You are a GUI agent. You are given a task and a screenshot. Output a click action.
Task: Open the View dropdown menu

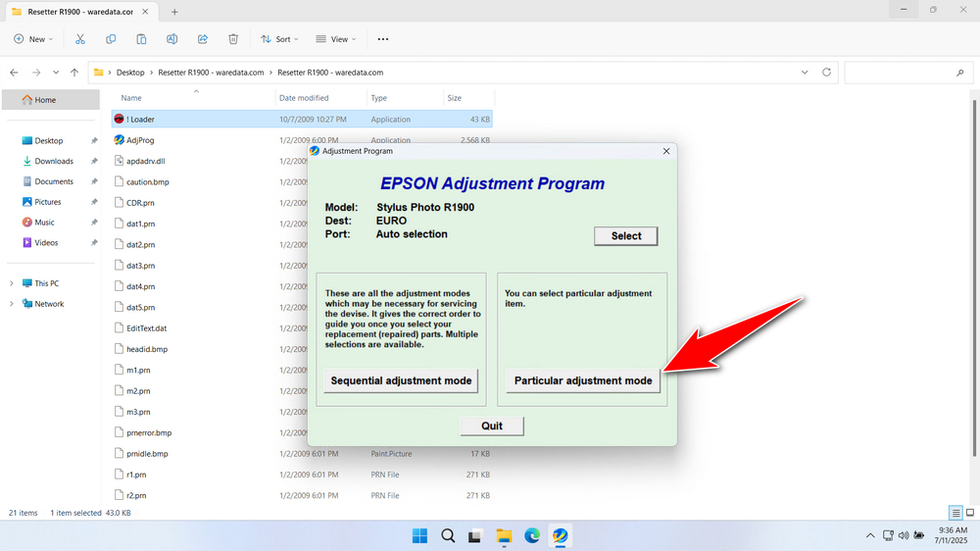click(336, 39)
